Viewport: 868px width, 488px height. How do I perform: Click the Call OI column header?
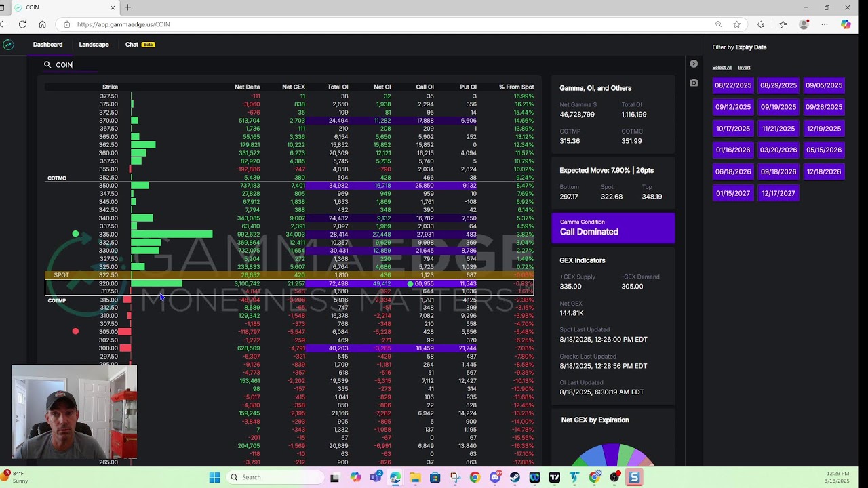click(425, 87)
